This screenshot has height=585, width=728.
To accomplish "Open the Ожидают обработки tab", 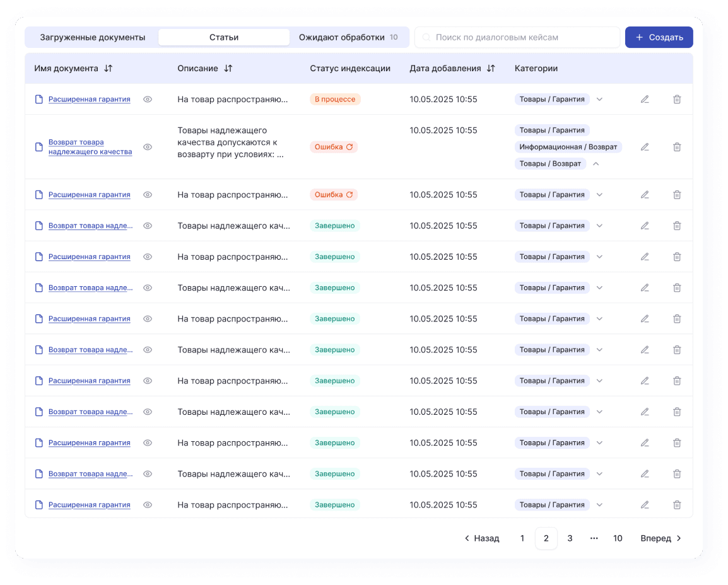I will 348,37.
